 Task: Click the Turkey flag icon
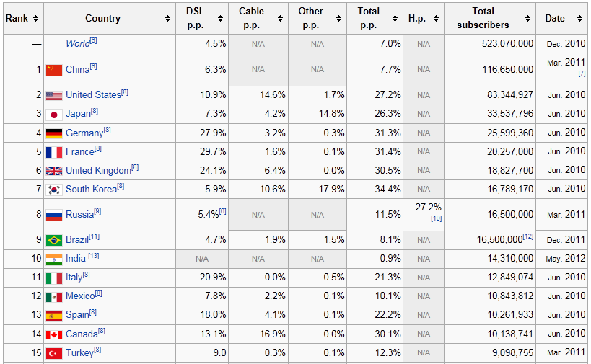point(54,353)
